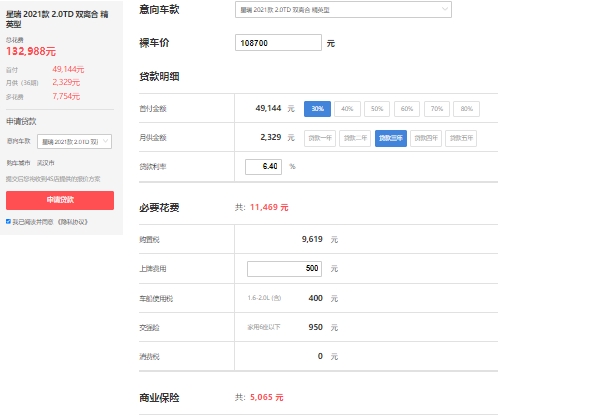The width and height of the screenshot is (600, 415).
Task: Pick the 60% down payment option
Action: pyautogui.click(x=407, y=108)
